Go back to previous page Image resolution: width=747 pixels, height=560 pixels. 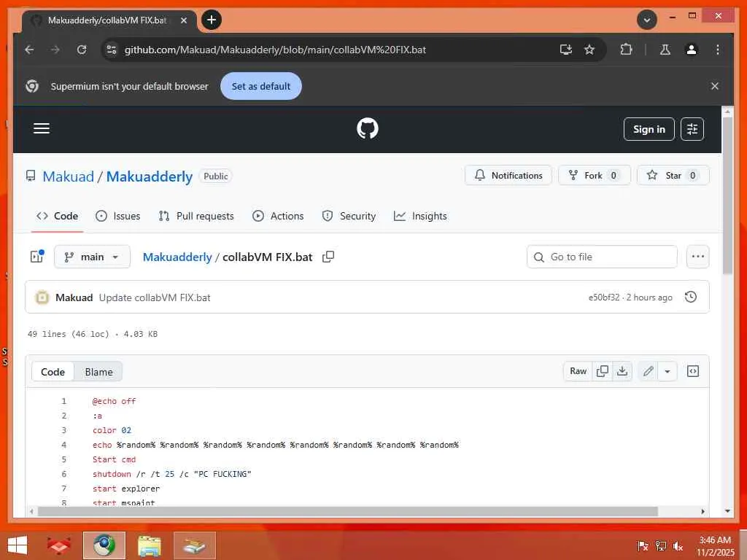pos(29,50)
